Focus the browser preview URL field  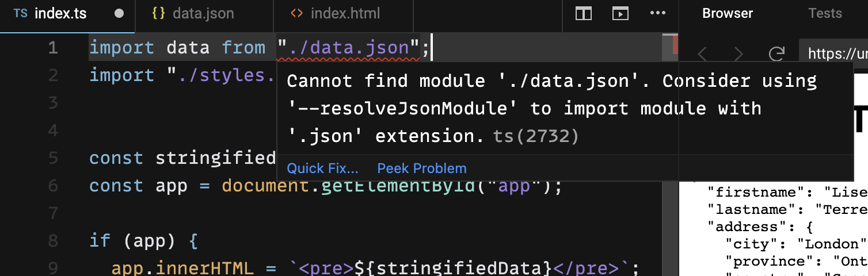coord(835,54)
